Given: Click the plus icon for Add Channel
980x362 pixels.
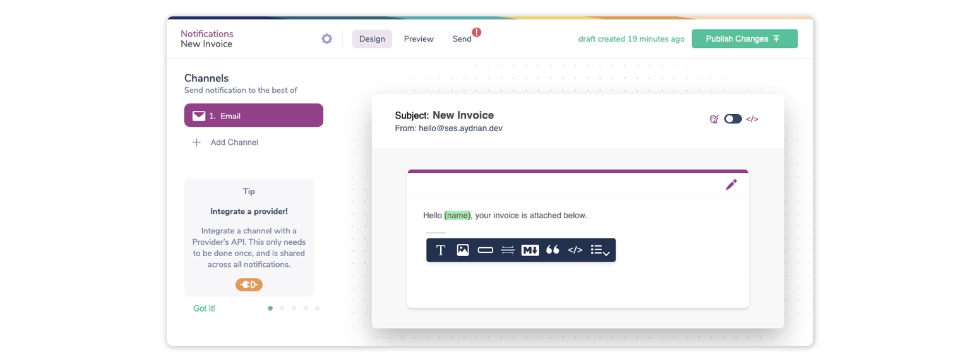Looking at the screenshot, I should [196, 143].
